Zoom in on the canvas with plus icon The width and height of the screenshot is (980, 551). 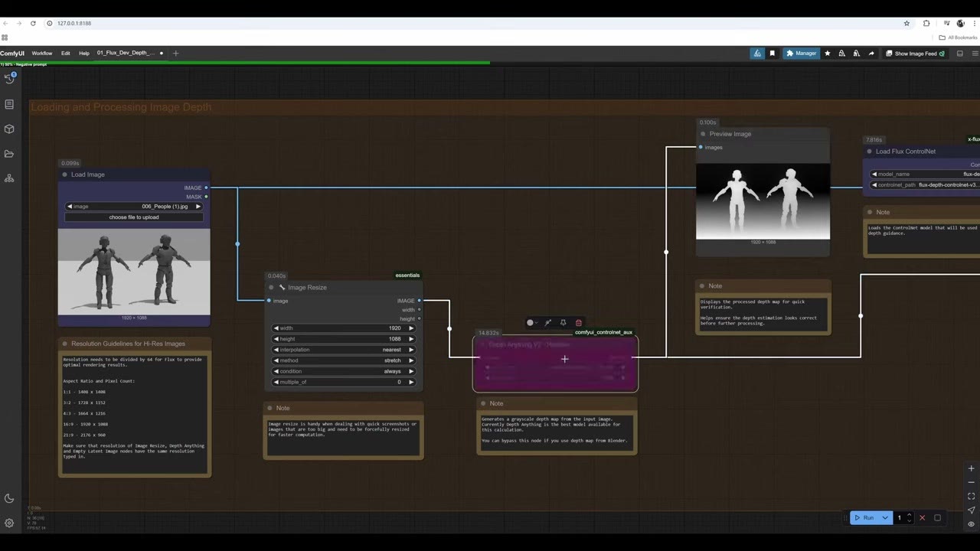[x=971, y=468]
